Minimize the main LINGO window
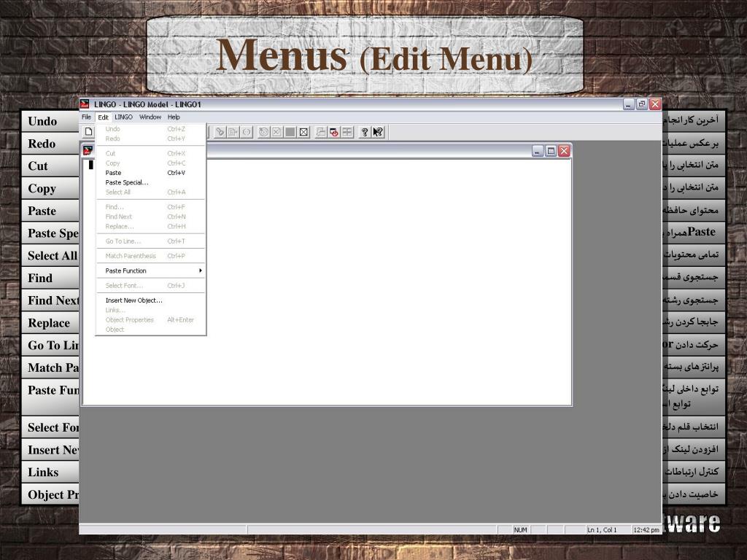The width and height of the screenshot is (747, 560). pos(629,104)
